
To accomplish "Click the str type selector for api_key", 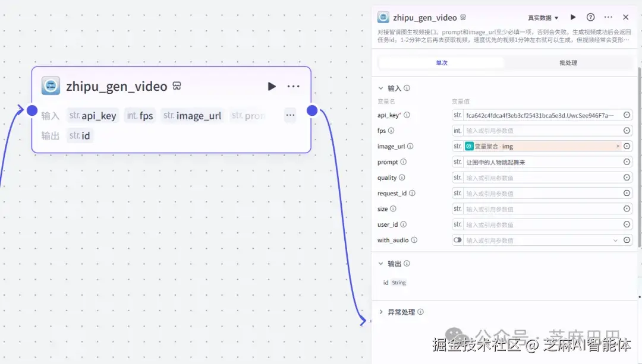I will pos(458,115).
